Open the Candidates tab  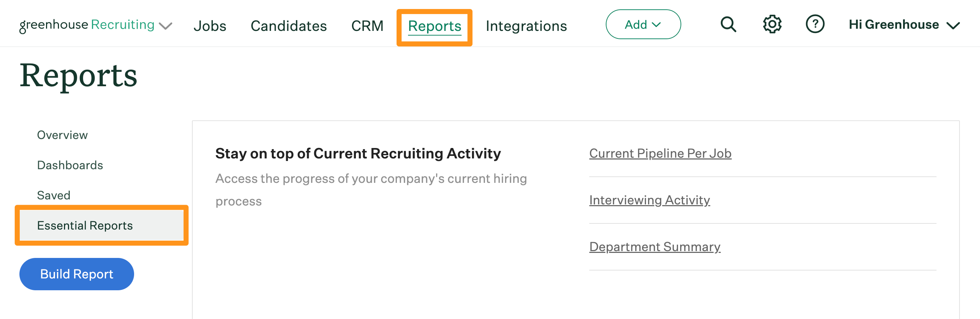point(288,26)
